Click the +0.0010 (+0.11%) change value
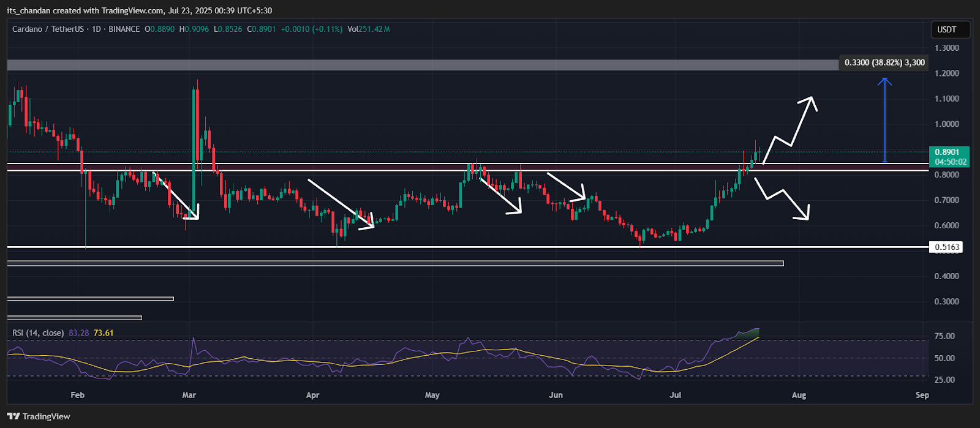This screenshot has width=980, height=428. tap(312, 29)
